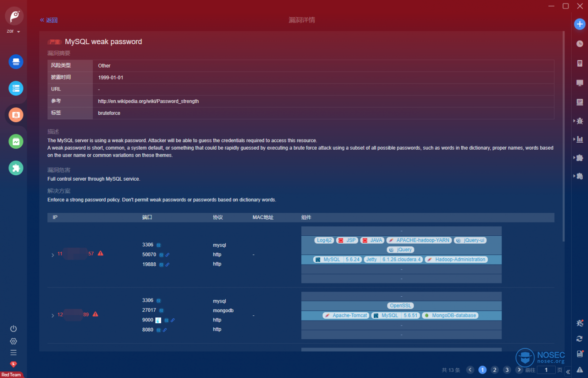Click the JSP component tag
The image size is (588, 378).
pos(347,240)
